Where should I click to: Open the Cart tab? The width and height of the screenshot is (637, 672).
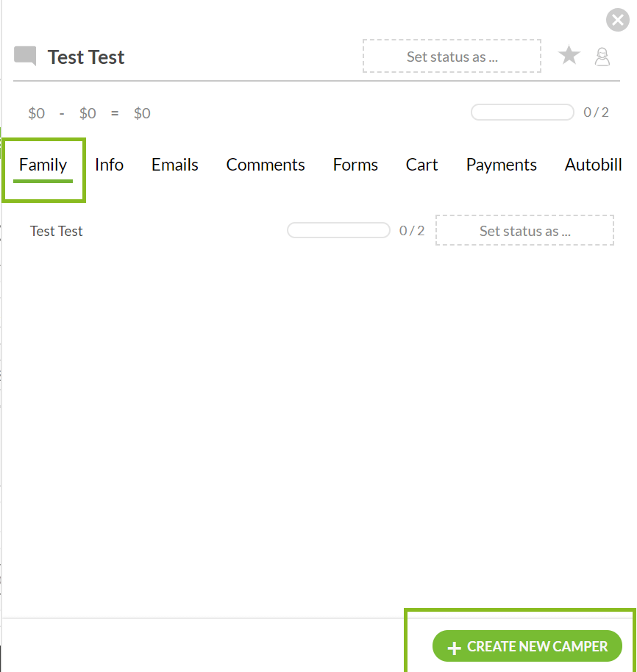[421, 165]
